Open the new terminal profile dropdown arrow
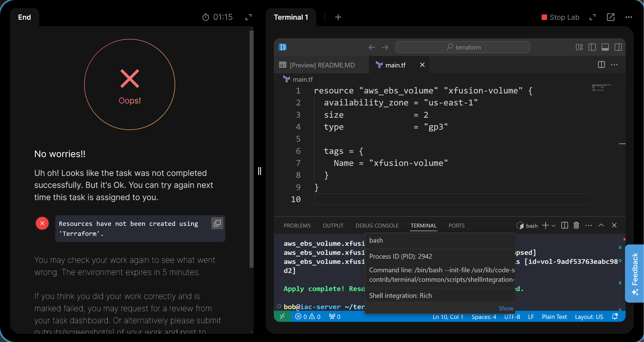This screenshot has height=342, width=644. click(x=553, y=225)
